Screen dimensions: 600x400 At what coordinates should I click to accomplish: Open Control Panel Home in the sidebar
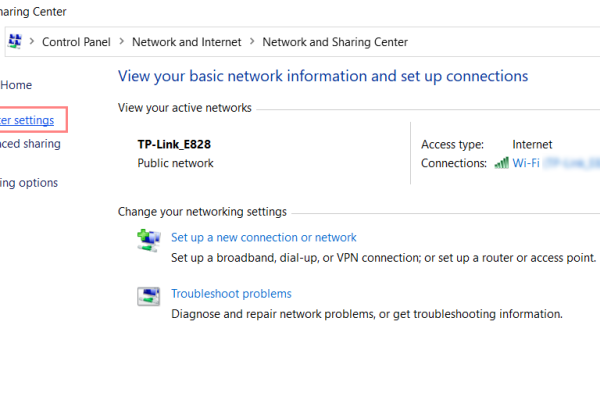[16, 86]
